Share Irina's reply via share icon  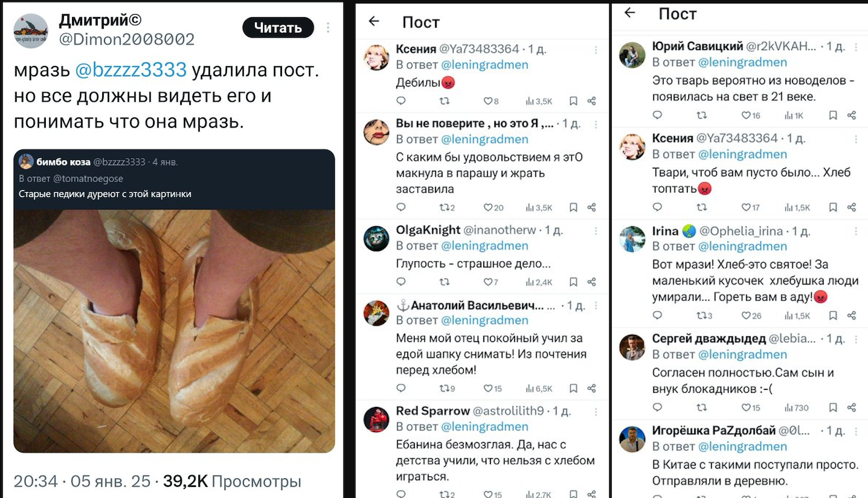pyautogui.click(x=852, y=316)
